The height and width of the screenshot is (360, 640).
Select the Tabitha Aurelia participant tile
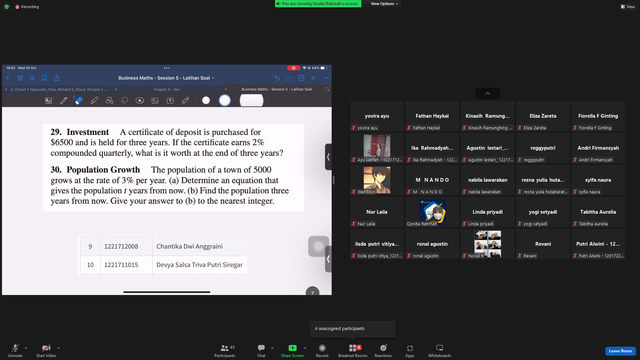click(598, 212)
